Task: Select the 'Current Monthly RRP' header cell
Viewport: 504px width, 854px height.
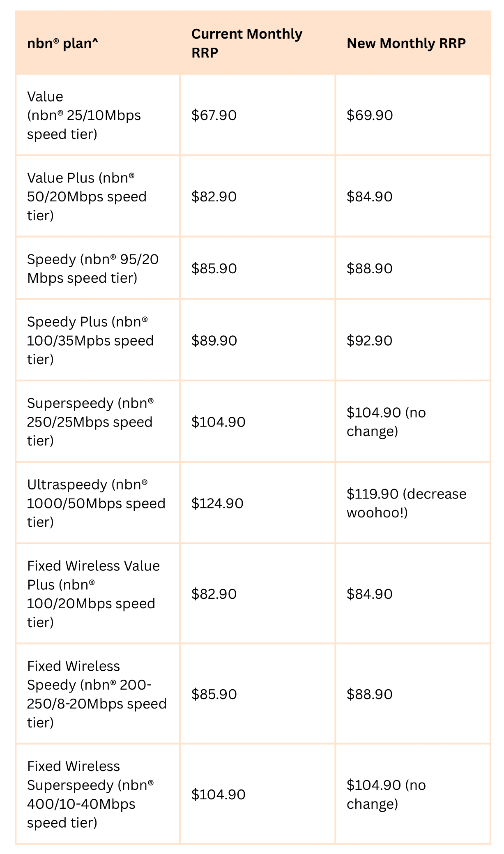Action: coord(258,43)
